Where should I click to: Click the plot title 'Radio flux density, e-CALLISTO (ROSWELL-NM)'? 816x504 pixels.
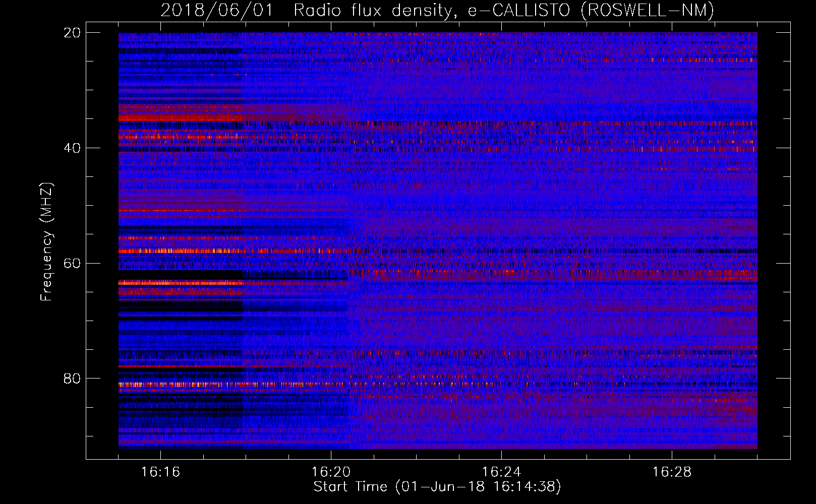(504, 11)
